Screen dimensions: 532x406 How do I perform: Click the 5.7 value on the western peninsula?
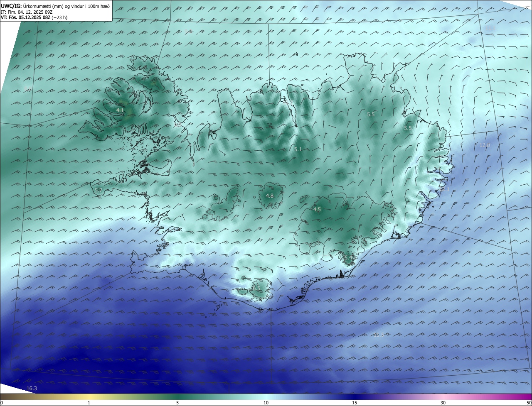point(99,190)
